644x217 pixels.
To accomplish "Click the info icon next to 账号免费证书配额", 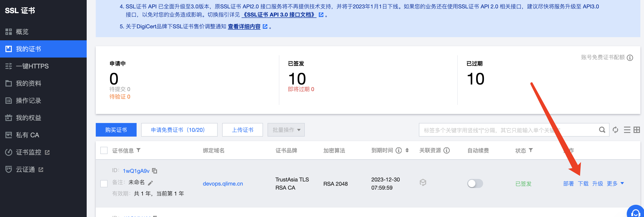I will [x=630, y=58].
